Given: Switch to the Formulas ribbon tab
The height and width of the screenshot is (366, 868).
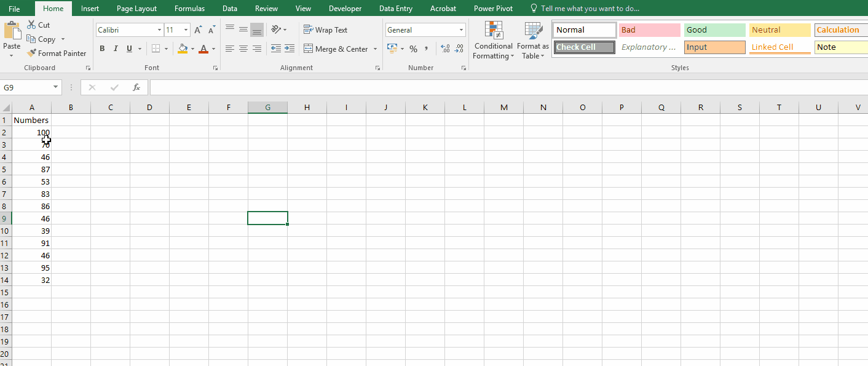Looking at the screenshot, I should click(189, 8).
